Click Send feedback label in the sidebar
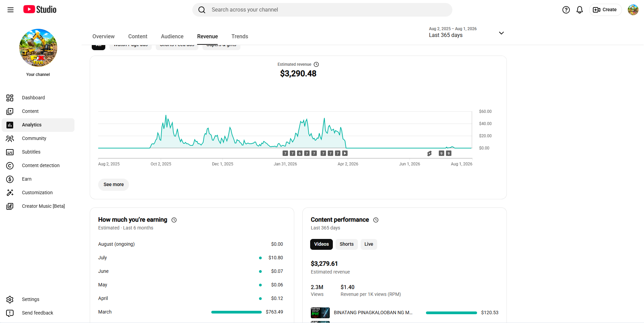The height and width of the screenshot is (323, 644). 38,313
